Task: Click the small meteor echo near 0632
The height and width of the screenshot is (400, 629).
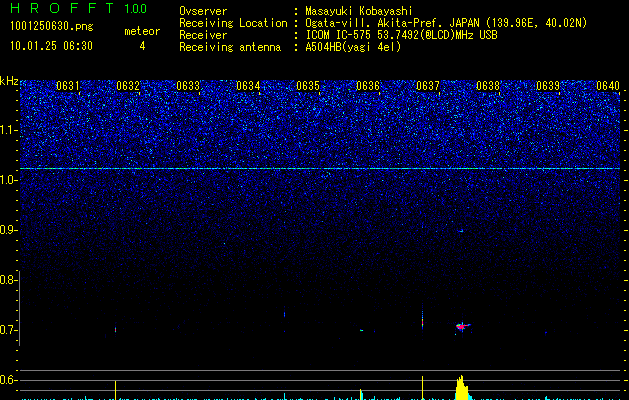Action: (x=116, y=330)
